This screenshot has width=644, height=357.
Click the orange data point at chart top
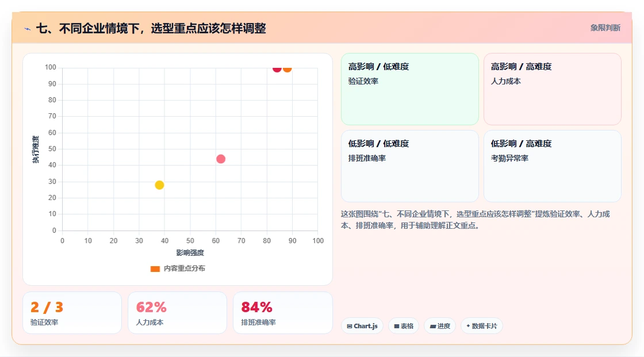287,68
